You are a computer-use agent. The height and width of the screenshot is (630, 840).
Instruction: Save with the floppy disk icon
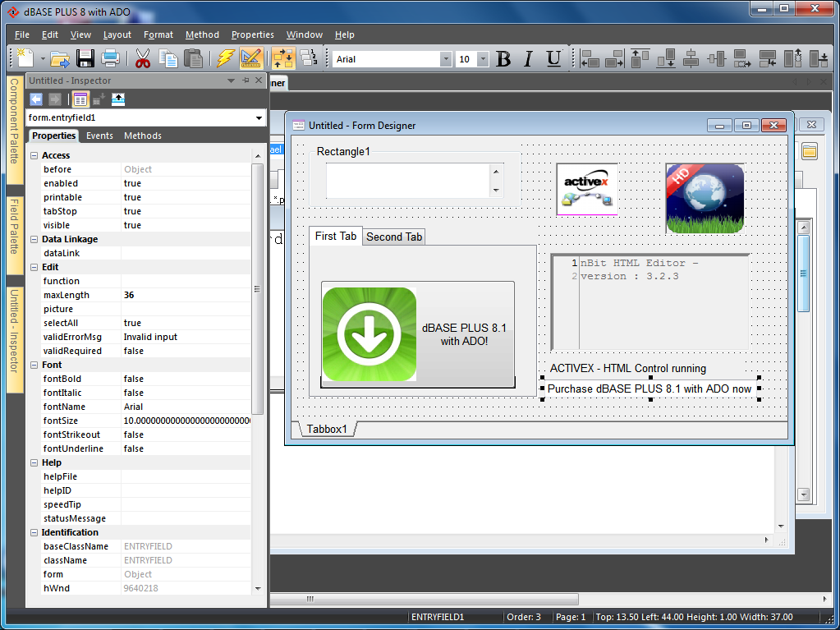point(85,58)
